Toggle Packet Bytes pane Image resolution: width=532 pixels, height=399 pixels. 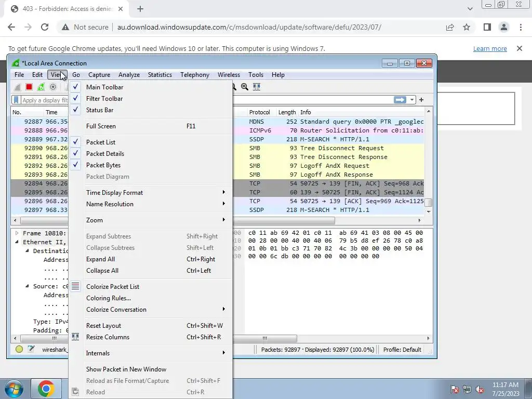click(151, 165)
